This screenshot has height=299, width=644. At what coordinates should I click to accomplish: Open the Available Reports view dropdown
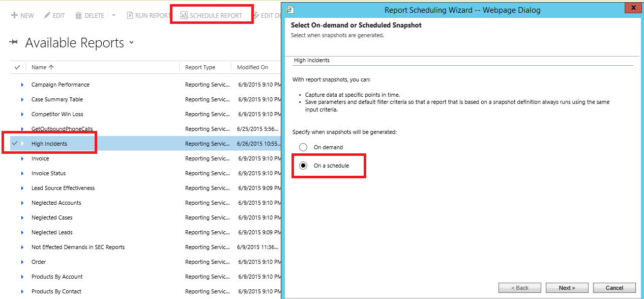click(x=131, y=43)
